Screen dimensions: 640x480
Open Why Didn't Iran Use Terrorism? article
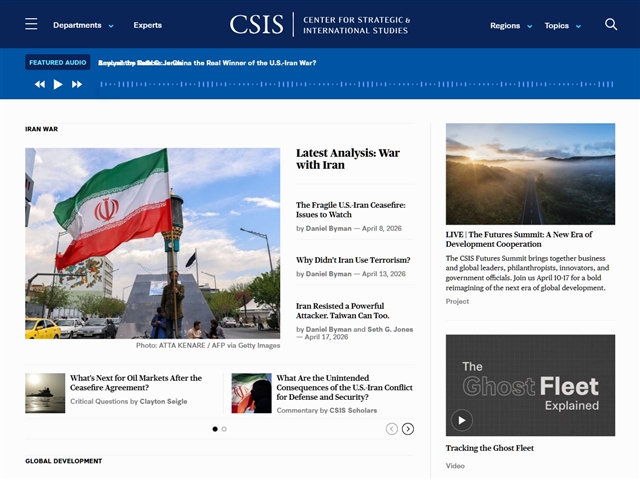pyautogui.click(x=353, y=260)
